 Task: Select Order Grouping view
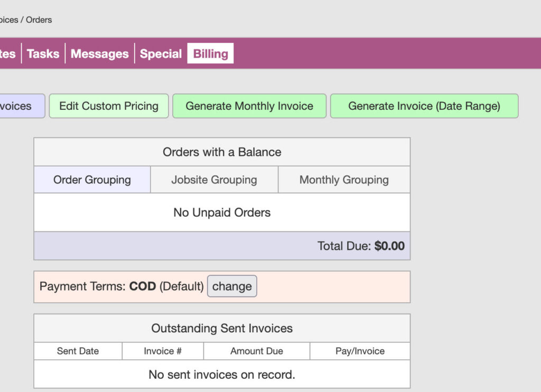coord(92,180)
